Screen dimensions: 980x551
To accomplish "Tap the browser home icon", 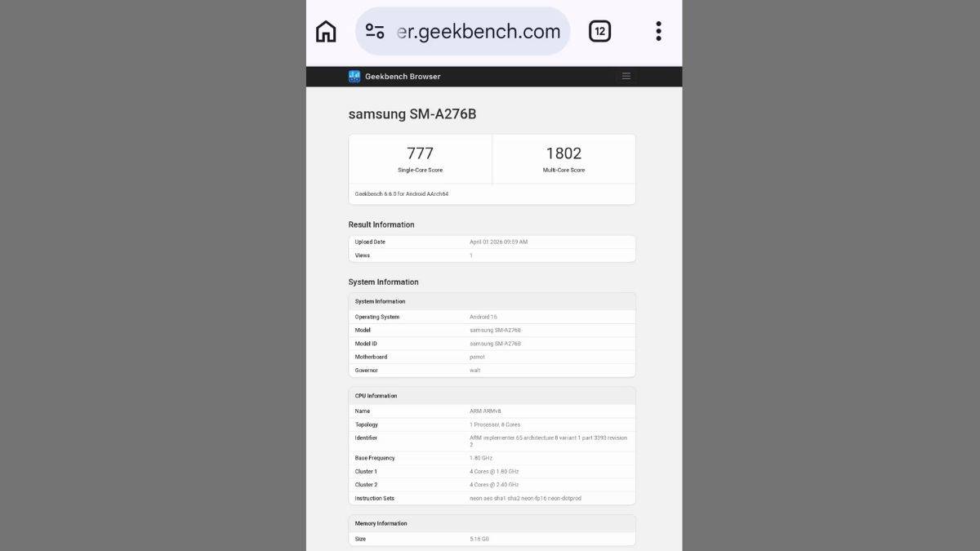I will pos(326,32).
